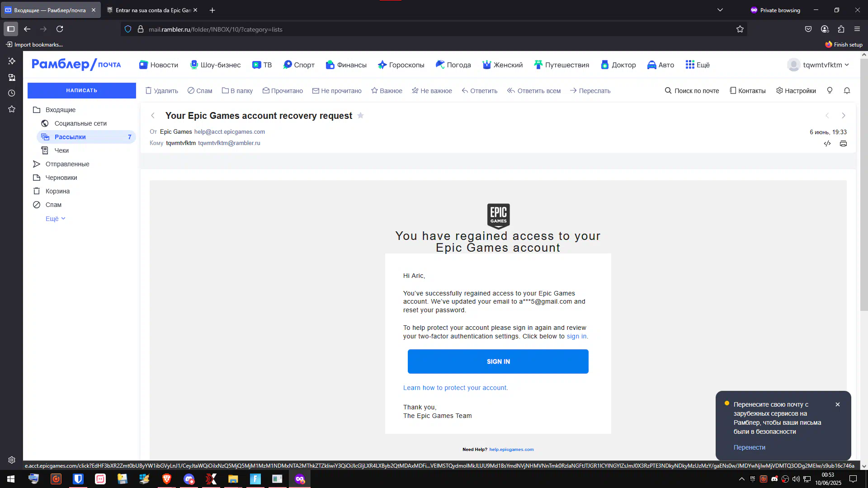868x488 pixels.
Task: Click the НАПИСАТЬ compose button
Action: click(81, 90)
